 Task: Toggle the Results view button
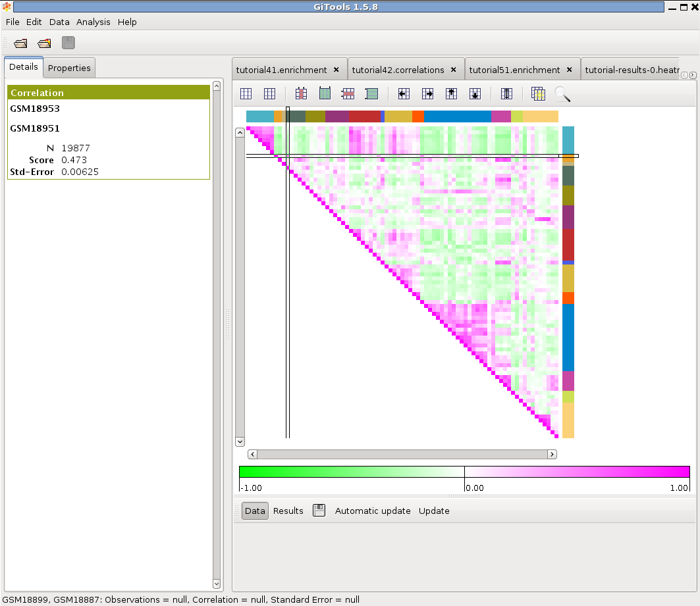(x=288, y=511)
